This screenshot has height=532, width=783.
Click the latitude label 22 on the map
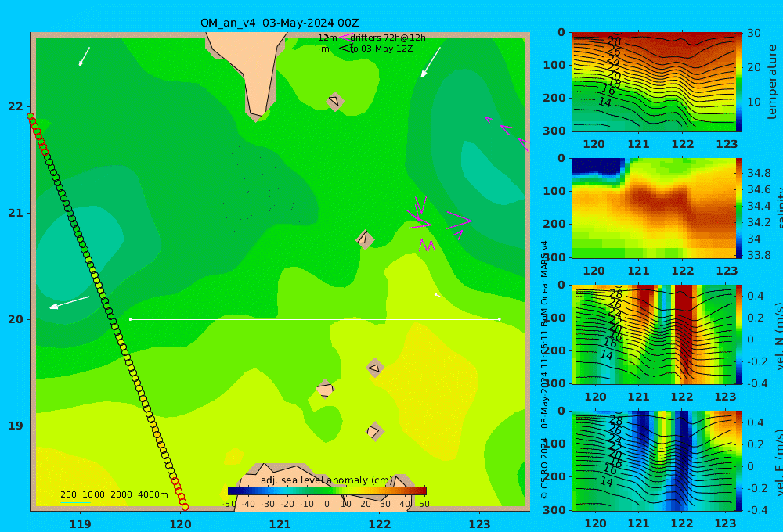(16, 106)
